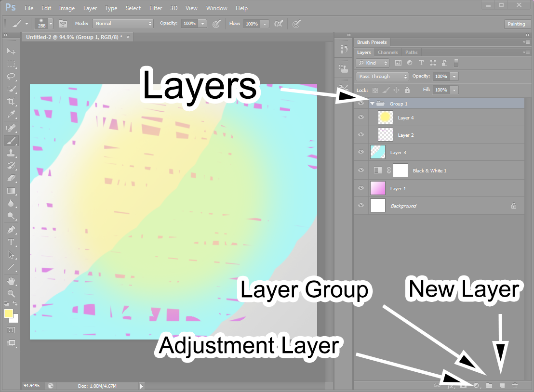Open the Filter menu
This screenshot has height=392, width=534.
click(x=156, y=8)
